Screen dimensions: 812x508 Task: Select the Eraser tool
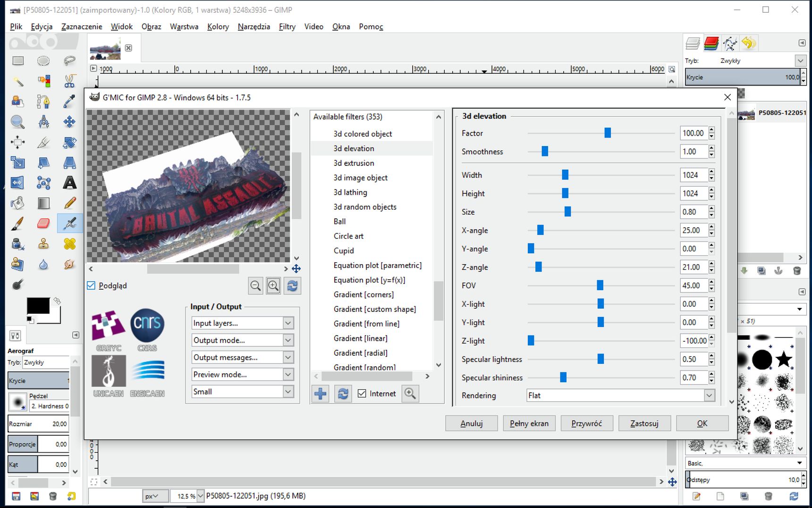(x=43, y=223)
